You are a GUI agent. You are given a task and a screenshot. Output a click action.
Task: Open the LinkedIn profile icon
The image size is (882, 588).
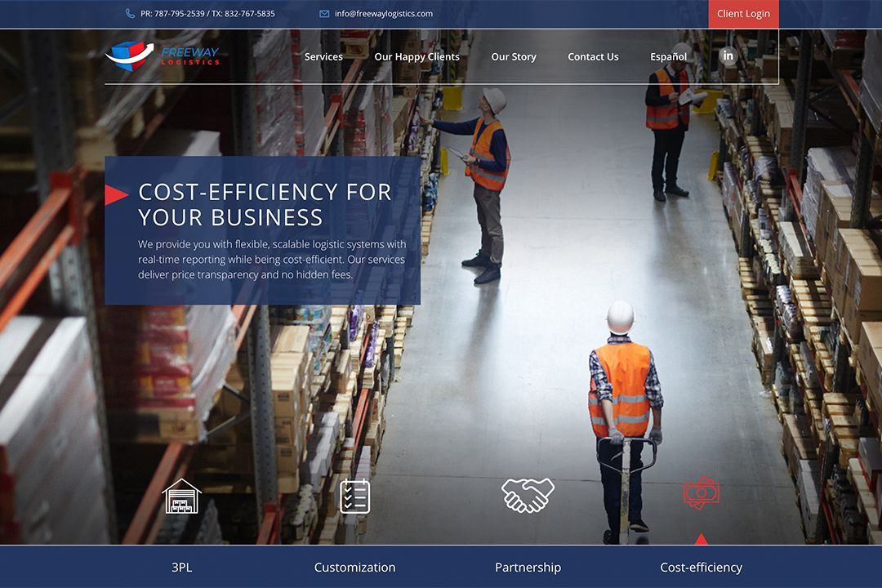728,56
